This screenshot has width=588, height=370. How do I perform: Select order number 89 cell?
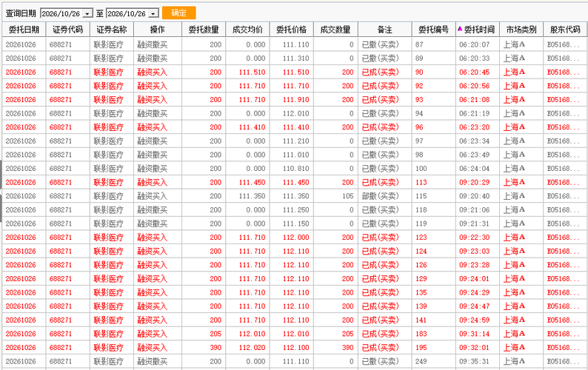pos(434,58)
